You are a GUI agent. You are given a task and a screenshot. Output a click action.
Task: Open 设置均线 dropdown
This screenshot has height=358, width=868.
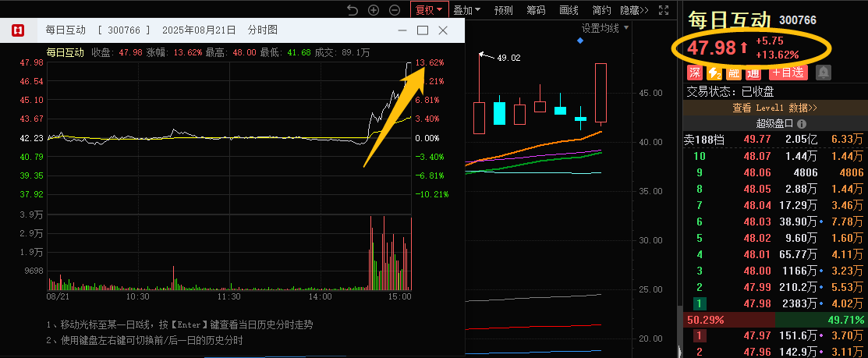pos(605,28)
